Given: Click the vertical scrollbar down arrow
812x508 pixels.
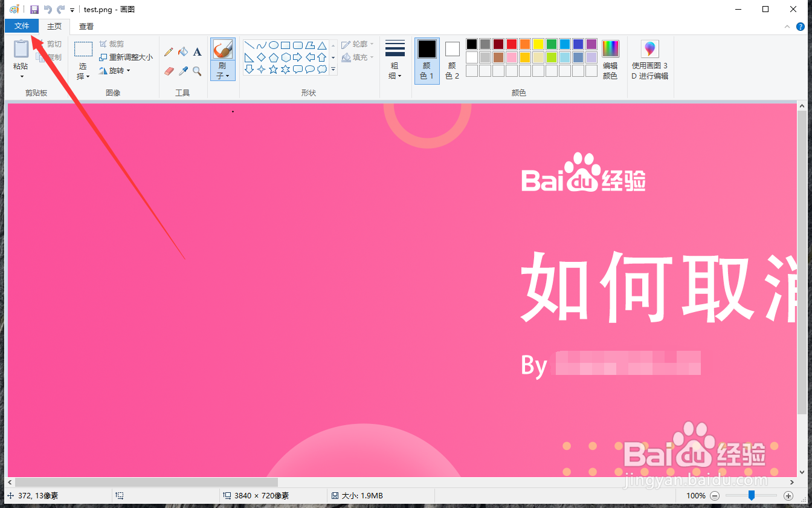Looking at the screenshot, I should (x=802, y=472).
